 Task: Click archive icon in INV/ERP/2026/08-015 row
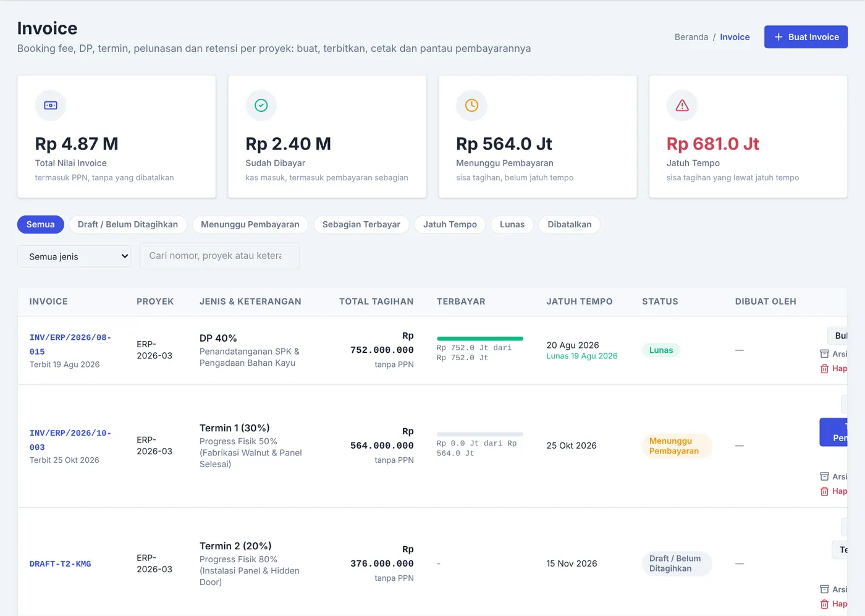coord(824,354)
